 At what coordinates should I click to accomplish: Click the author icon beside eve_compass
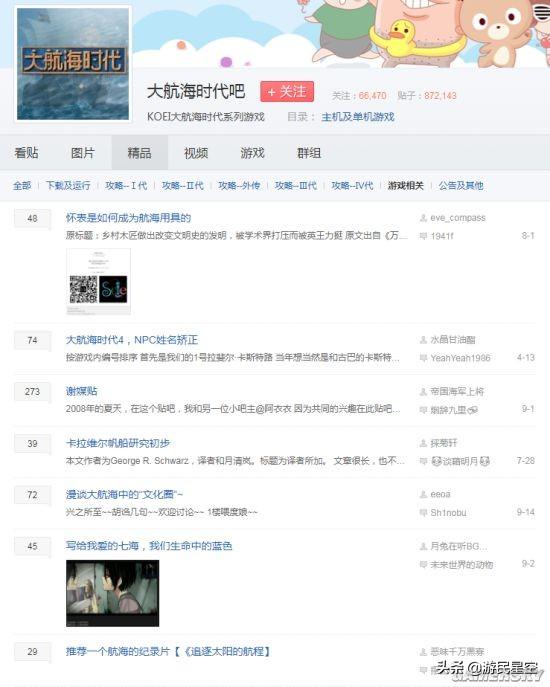(x=423, y=218)
